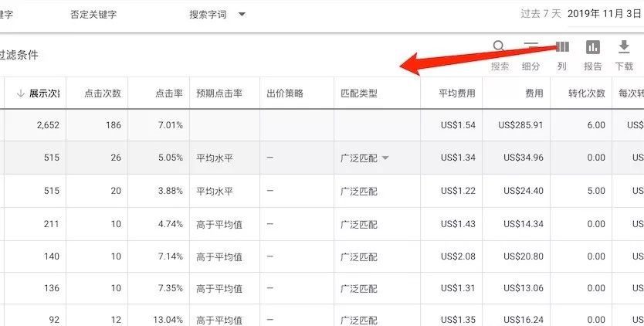Sort by the 费用 column header
The width and height of the screenshot is (644, 326).
pyautogui.click(x=534, y=93)
